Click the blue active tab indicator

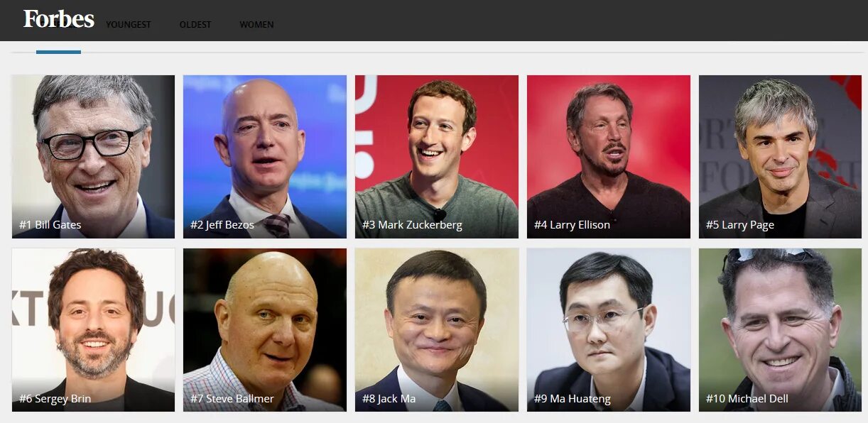click(x=58, y=52)
